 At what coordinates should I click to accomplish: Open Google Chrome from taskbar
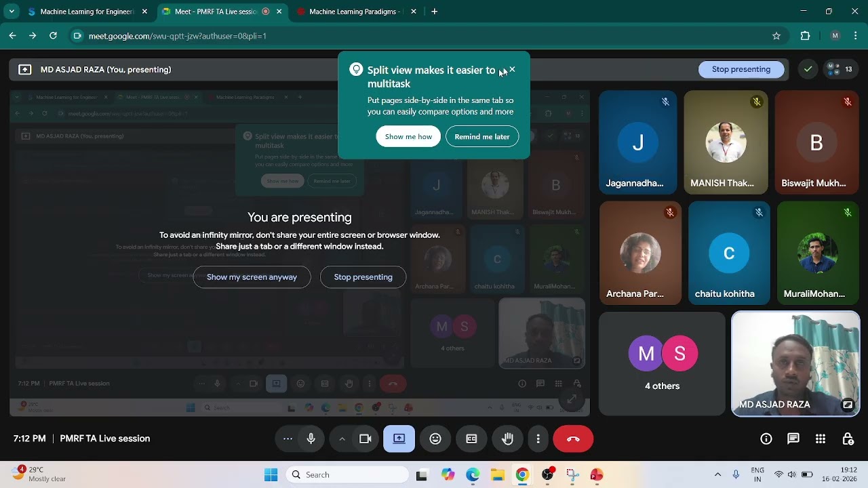(522, 474)
